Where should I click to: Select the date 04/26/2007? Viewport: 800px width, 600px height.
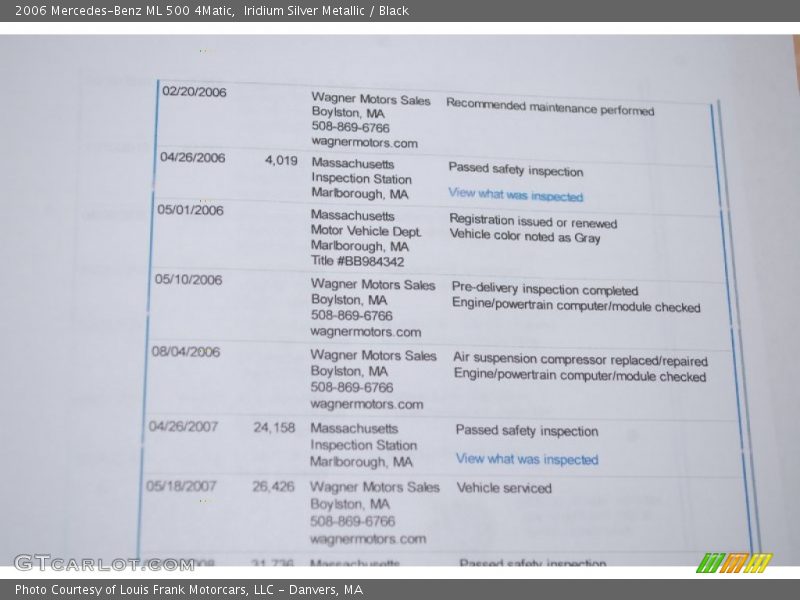[183, 427]
